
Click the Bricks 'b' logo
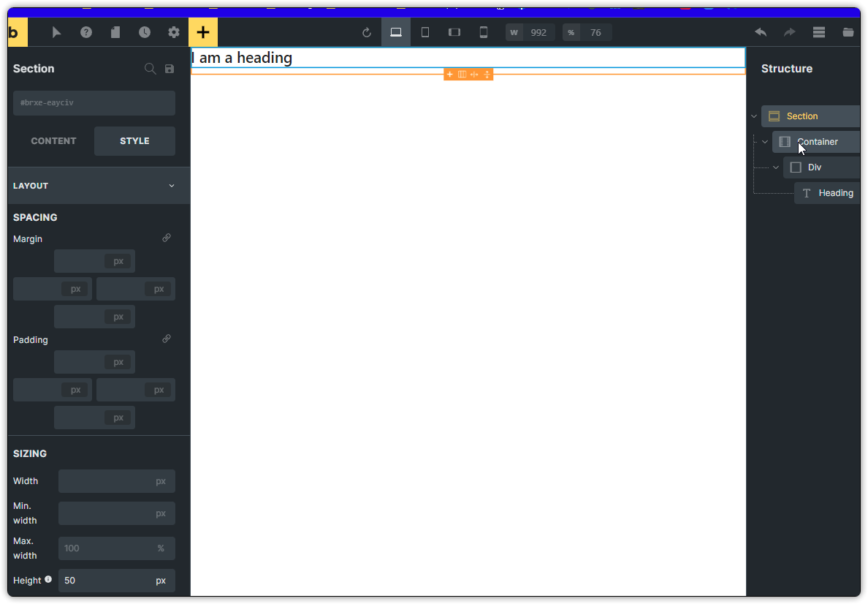click(x=17, y=32)
